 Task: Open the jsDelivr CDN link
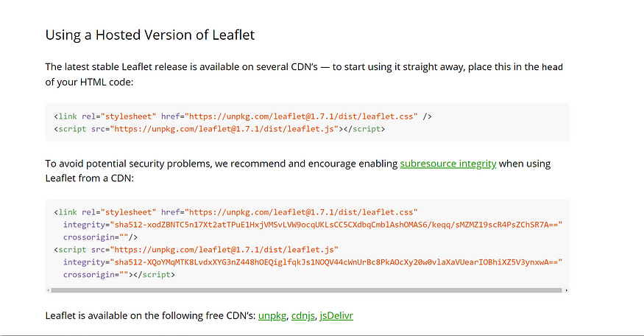click(x=336, y=316)
